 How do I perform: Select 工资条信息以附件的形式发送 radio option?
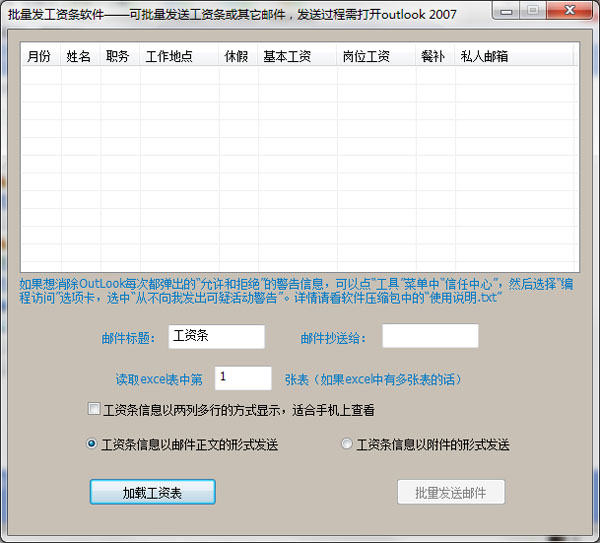point(347,444)
